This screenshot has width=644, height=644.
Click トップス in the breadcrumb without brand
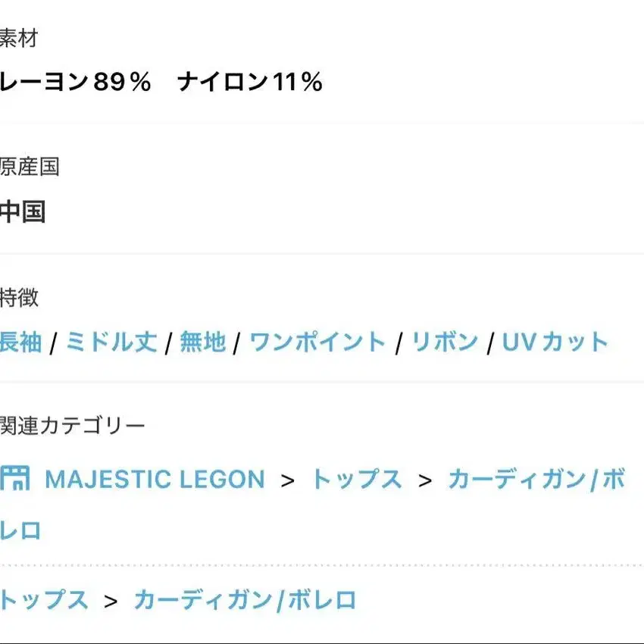(x=44, y=601)
